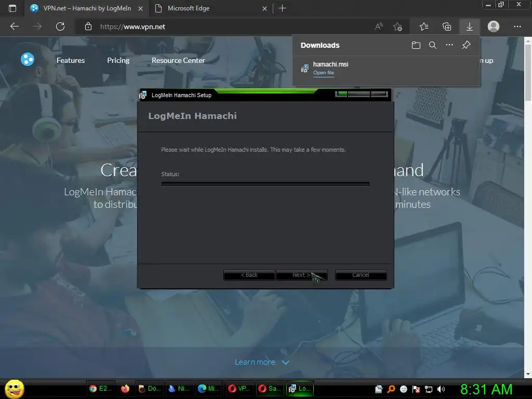Reload the vpn.net page
This screenshot has width=532, height=399.
60,26
